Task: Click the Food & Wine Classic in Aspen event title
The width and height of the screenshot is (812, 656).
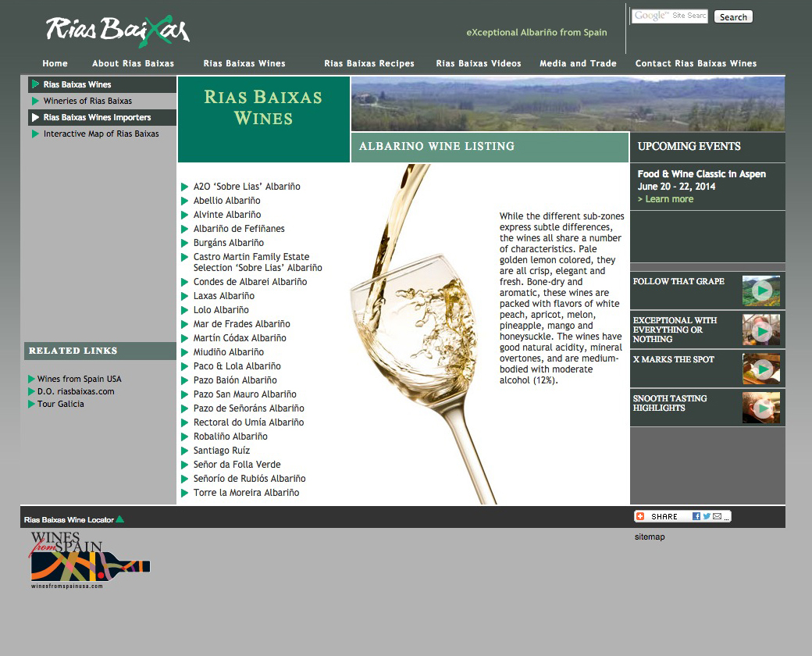Action: [702, 174]
